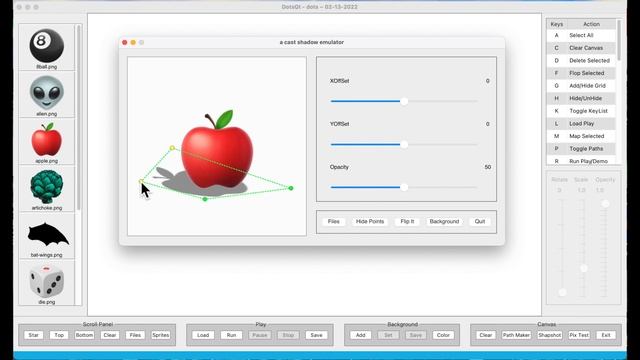
Task: Select the artichoke.png sprite thumbnail
Action: coord(47,189)
